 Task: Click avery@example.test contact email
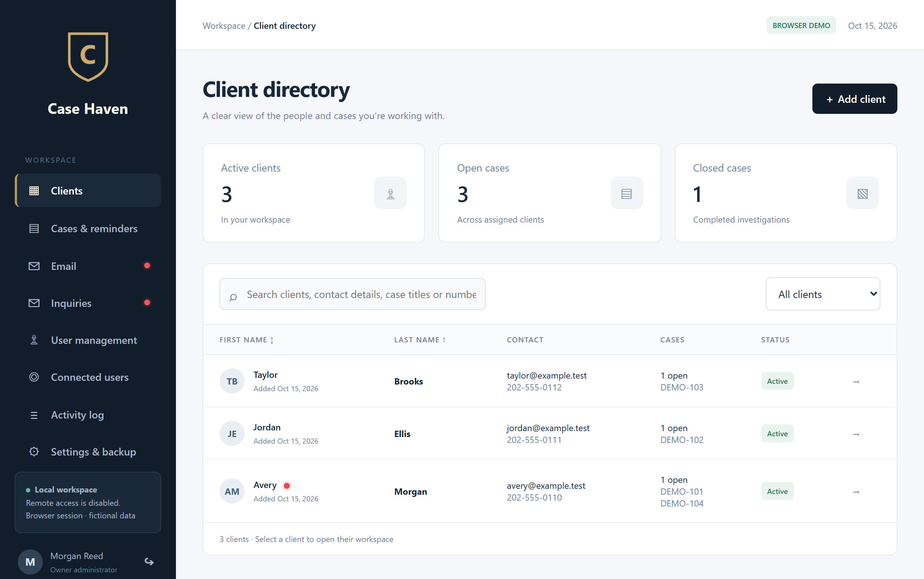point(546,485)
